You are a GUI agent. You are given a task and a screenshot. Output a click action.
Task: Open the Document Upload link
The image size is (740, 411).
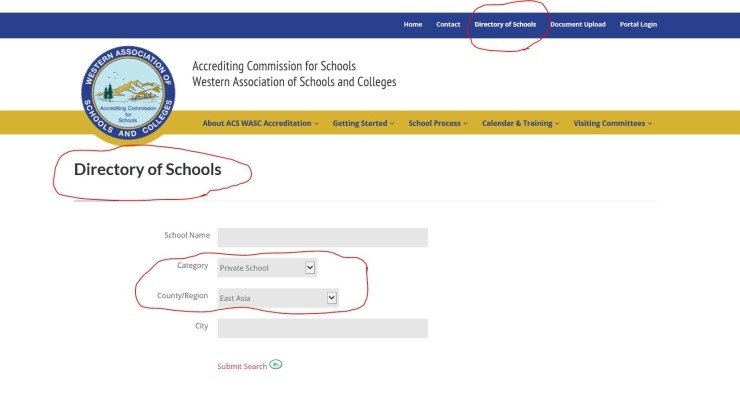(578, 25)
